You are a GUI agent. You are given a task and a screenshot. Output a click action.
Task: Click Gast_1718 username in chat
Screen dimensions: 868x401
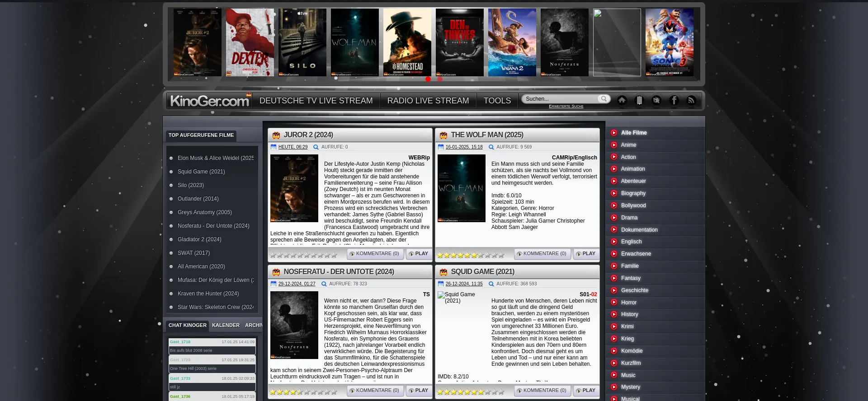[x=180, y=342]
